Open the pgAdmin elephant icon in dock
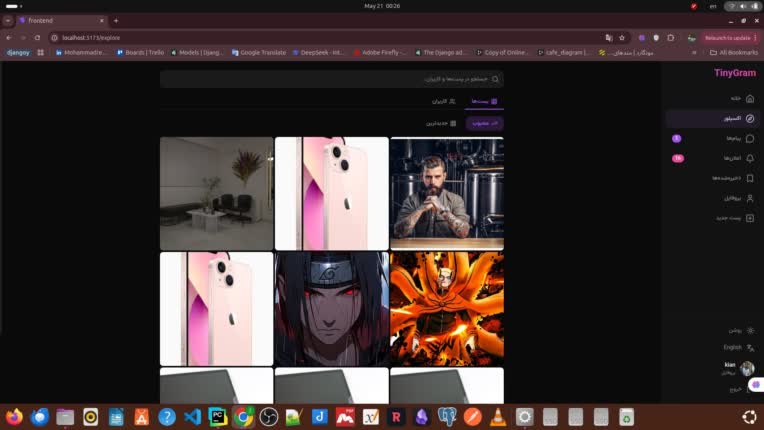The height and width of the screenshot is (430, 764). [x=447, y=417]
